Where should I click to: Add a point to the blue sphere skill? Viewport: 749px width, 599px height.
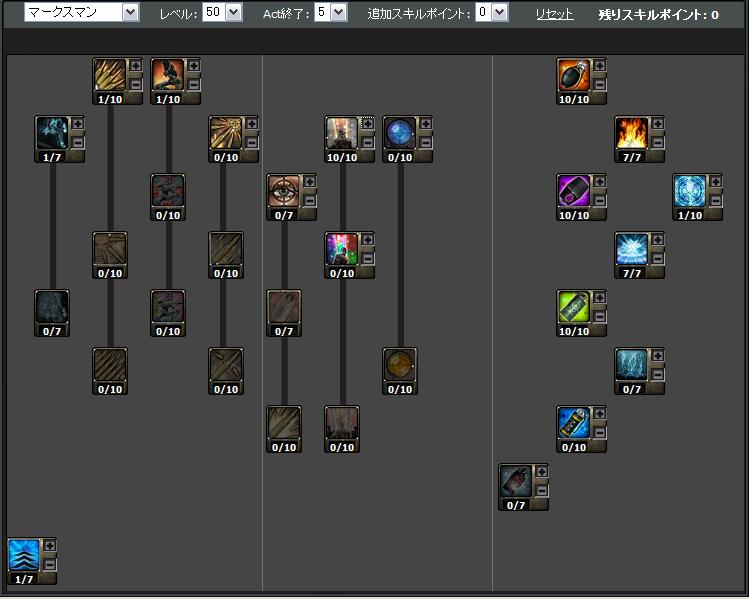425,124
